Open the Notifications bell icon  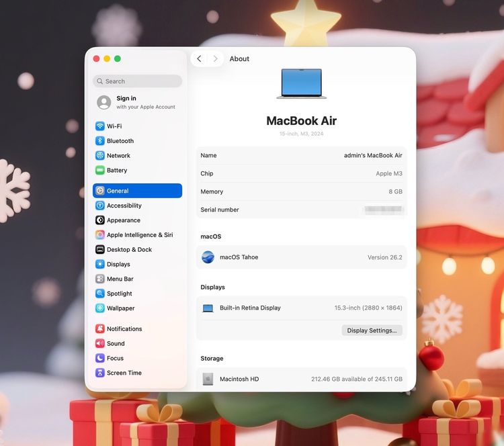tap(100, 328)
